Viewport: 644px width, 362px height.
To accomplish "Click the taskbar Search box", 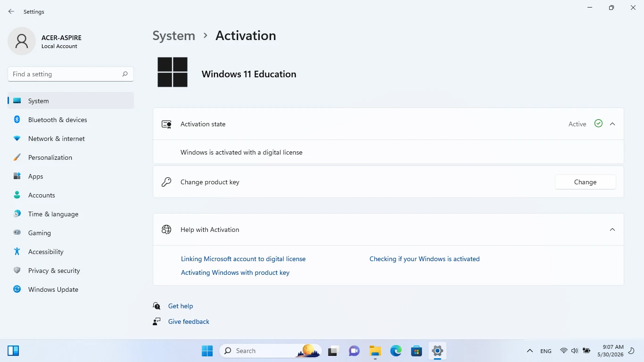I will [271, 351].
